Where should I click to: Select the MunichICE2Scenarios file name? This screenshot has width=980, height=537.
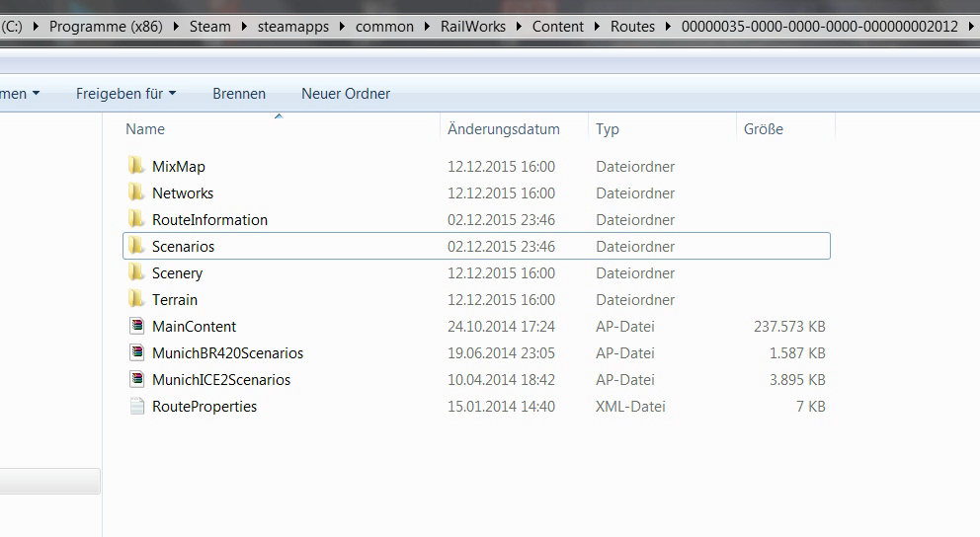221,380
